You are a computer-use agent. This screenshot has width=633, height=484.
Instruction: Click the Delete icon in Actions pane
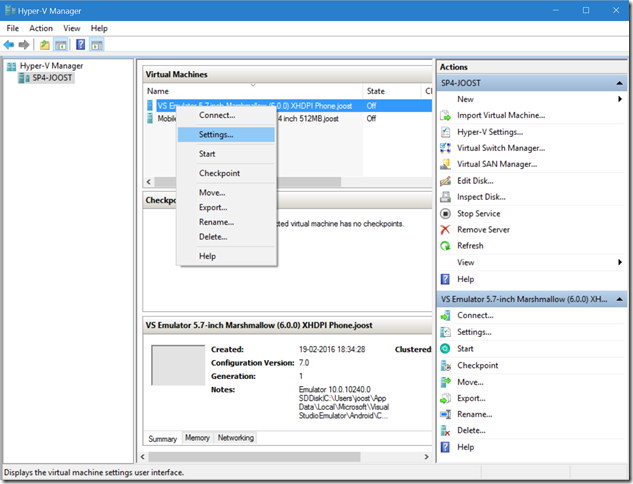[445, 431]
